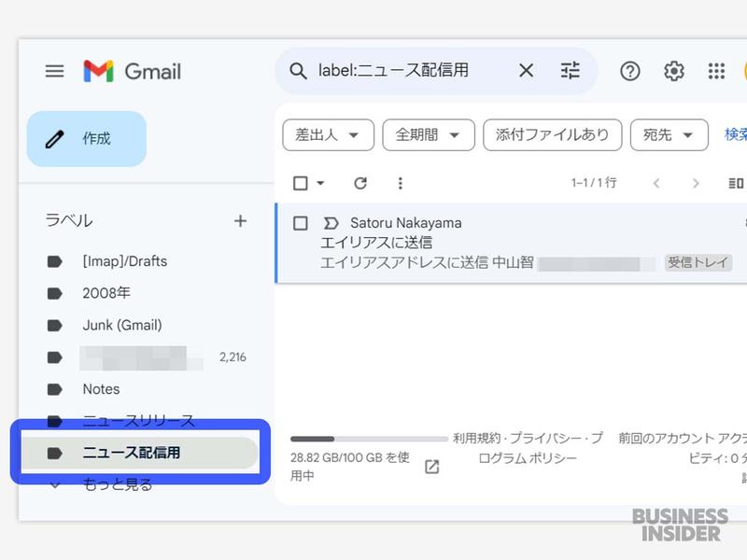Viewport: 747px width, 560px height.
Task: Open the 差出人 filter dropdown
Action: coord(329,134)
